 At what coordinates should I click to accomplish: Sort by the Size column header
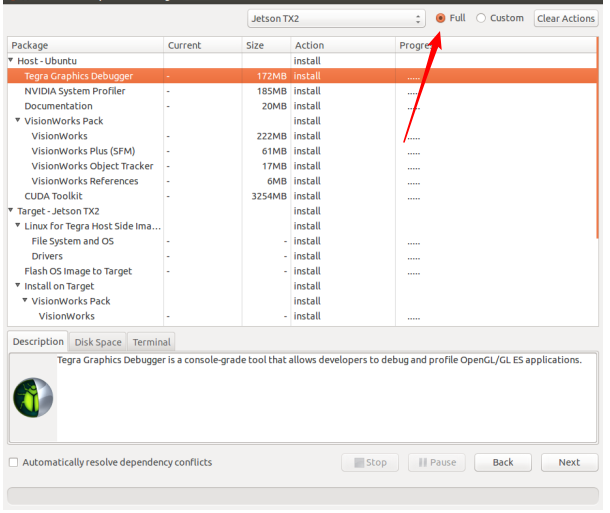pyautogui.click(x=266, y=45)
